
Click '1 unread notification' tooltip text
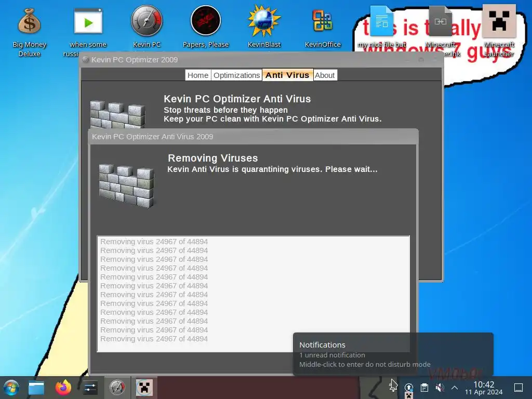click(332, 355)
